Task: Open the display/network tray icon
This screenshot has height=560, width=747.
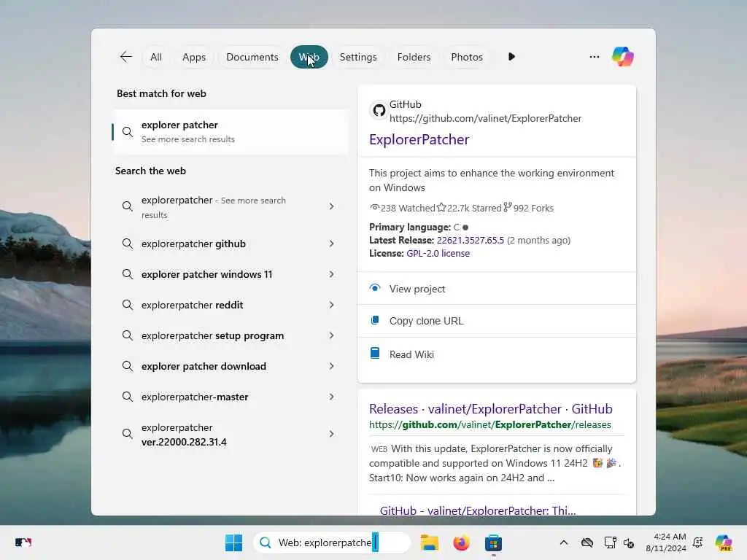Action: 610,542
